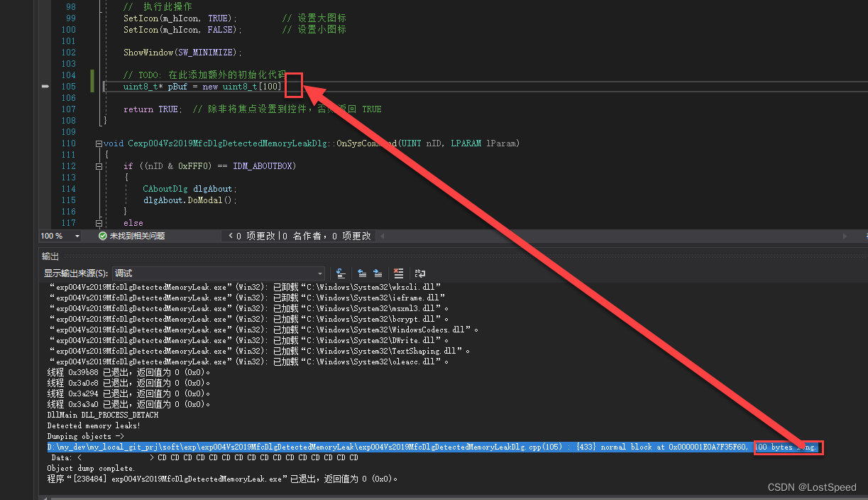This screenshot has width=868, height=500.
Task: Collapse the if block at line 112
Action: click(99, 165)
